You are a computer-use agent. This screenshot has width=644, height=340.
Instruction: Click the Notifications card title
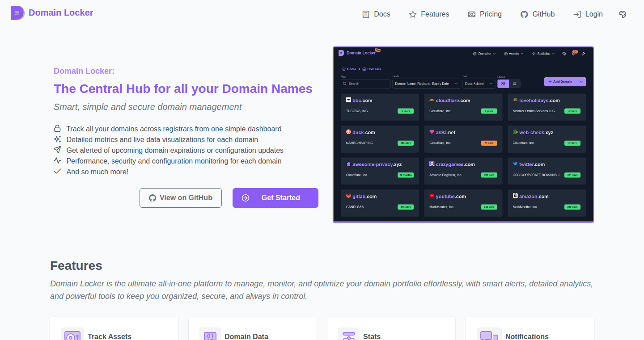tap(527, 336)
